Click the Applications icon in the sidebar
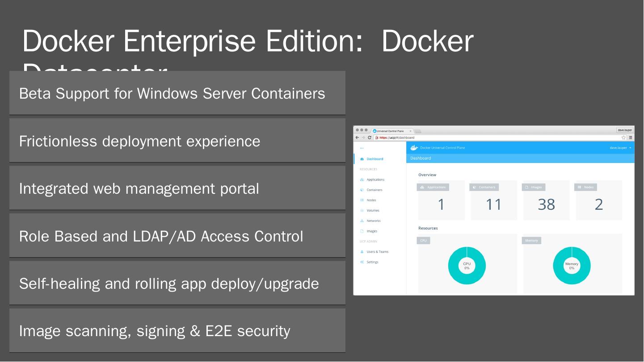644x362 pixels. click(362, 179)
